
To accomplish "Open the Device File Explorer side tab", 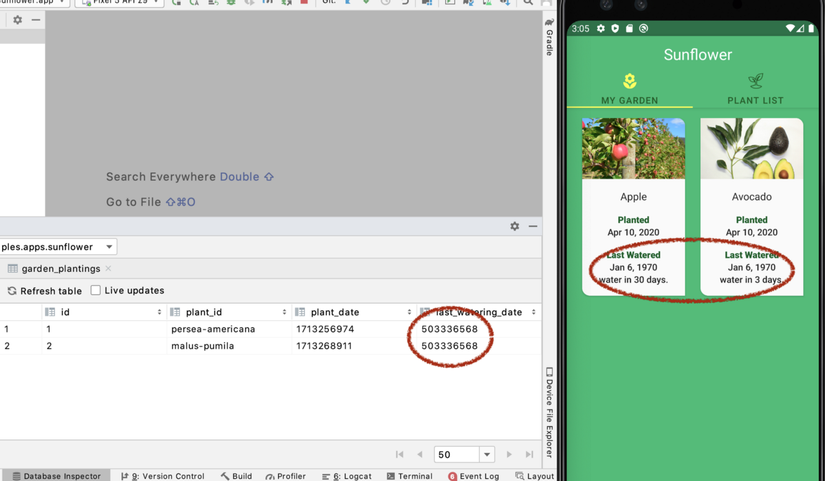I will [549, 413].
